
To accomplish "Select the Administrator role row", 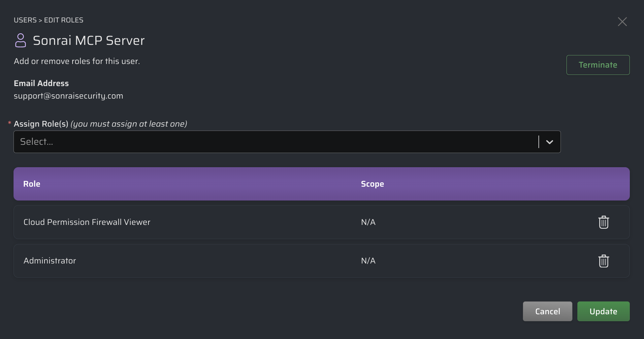I will (50, 261).
